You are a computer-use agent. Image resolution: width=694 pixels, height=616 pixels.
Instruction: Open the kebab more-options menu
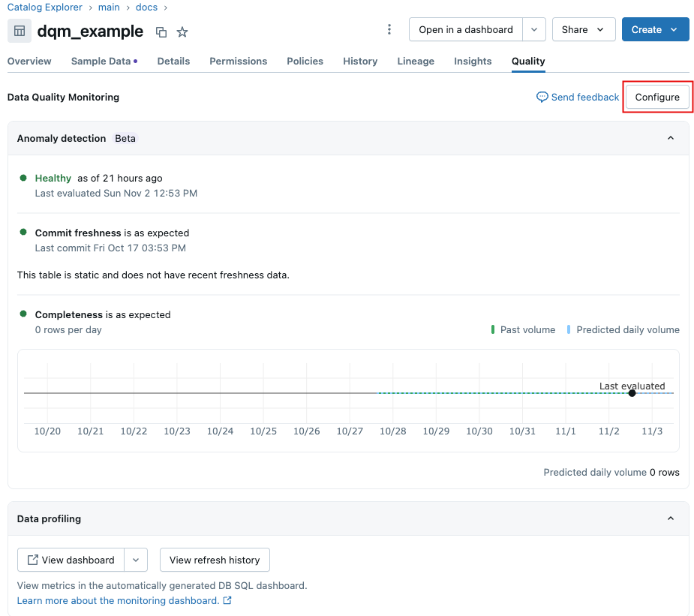[x=389, y=29]
